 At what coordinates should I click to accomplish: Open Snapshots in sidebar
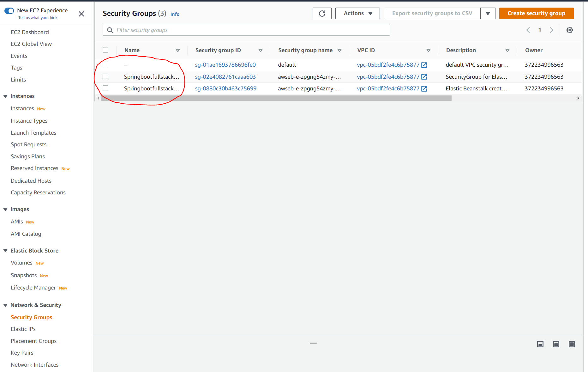[x=24, y=275]
